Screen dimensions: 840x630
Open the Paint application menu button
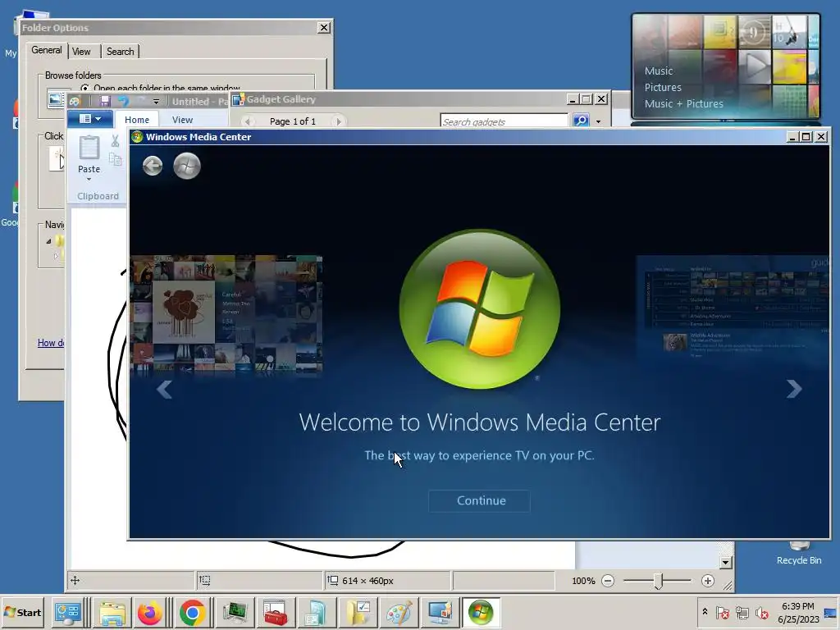[x=90, y=119]
